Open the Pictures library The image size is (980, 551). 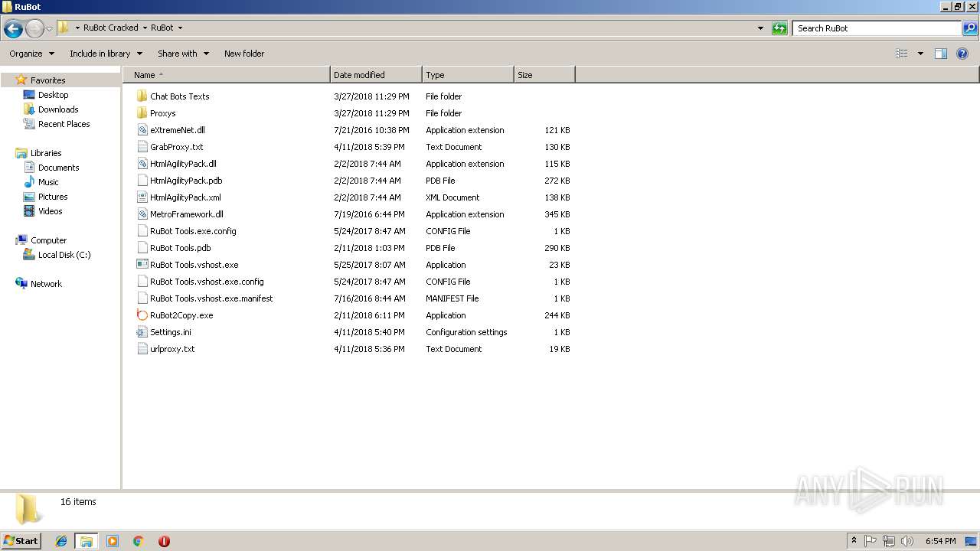pos(53,197)
